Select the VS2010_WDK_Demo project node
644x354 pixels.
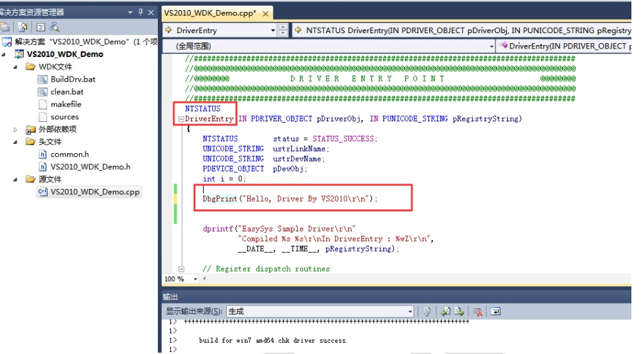click(x=65, y=54)
